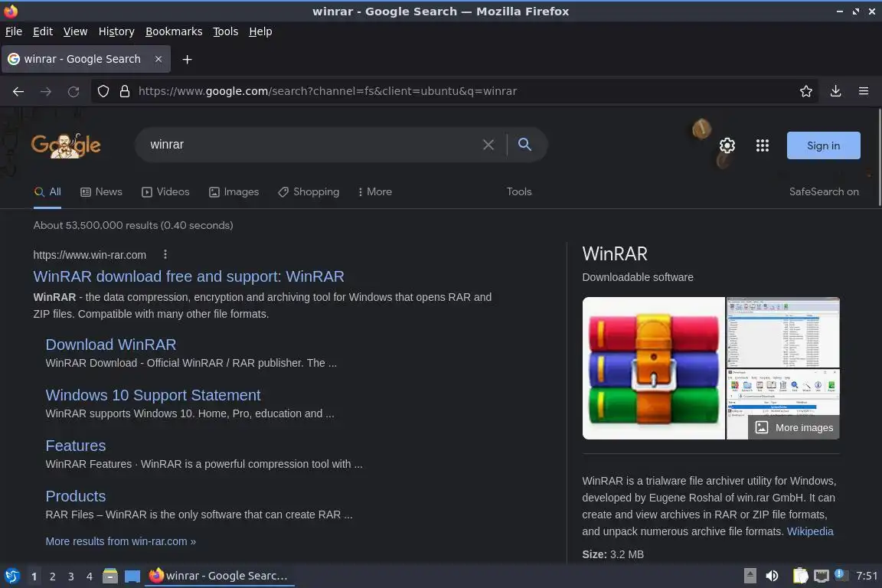The image size is (882, 588).
Task: Open the Bookmarks menu
Action: pos(174,31)
